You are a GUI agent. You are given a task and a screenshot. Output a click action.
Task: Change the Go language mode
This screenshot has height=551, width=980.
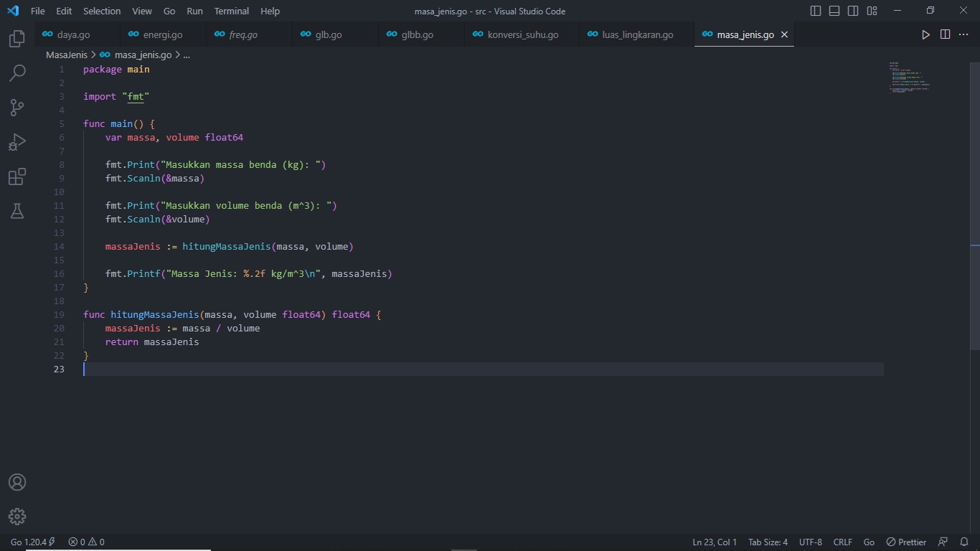click(869, 542)
